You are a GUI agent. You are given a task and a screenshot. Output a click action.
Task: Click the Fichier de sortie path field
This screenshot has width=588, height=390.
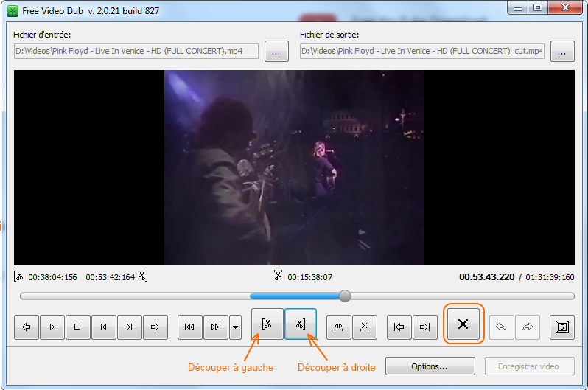coord(422,51)
